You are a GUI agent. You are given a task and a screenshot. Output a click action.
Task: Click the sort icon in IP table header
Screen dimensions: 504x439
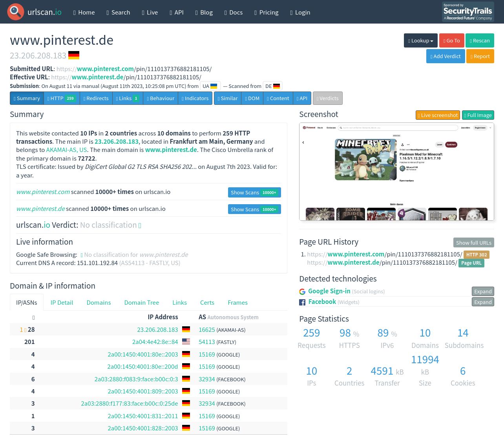pos(33,317)
